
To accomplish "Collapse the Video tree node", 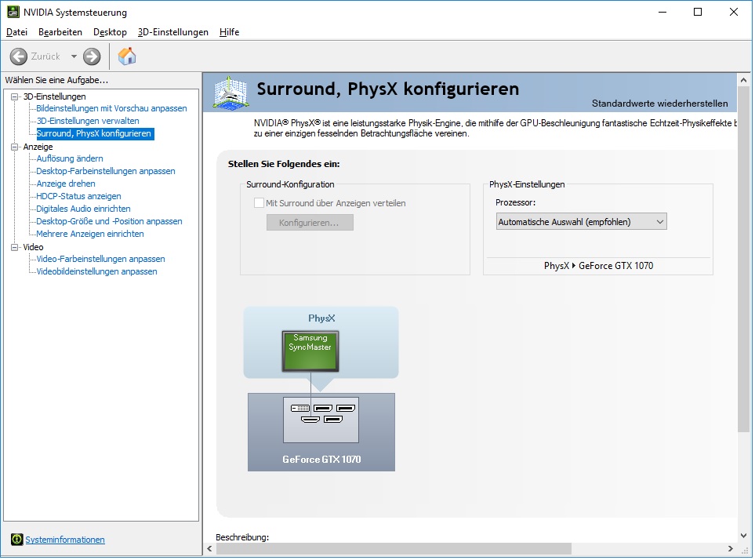I will tap(14, 246).
